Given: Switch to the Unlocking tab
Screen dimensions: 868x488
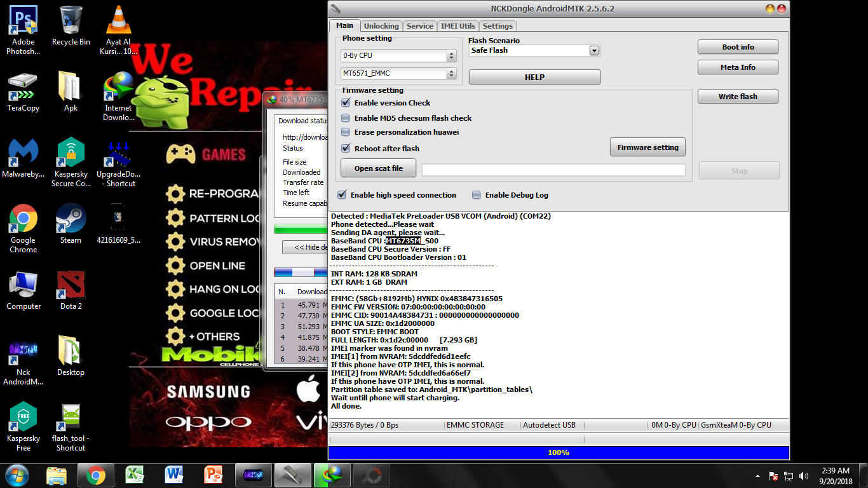Looking at the screenshot, I should (x=381, y=26).
